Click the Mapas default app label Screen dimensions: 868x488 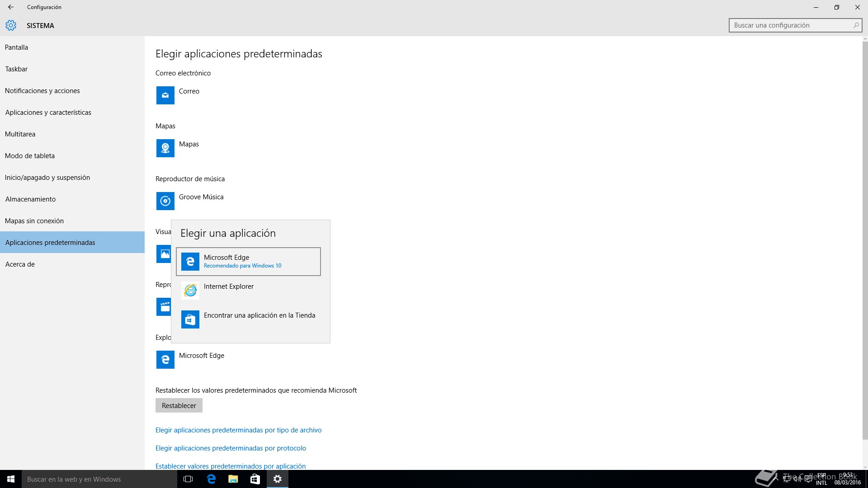coord(189,144)
